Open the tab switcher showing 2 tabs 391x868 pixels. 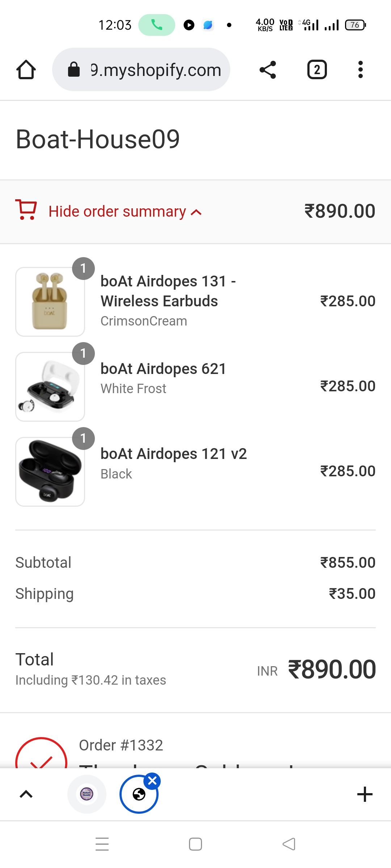(317, 69)
